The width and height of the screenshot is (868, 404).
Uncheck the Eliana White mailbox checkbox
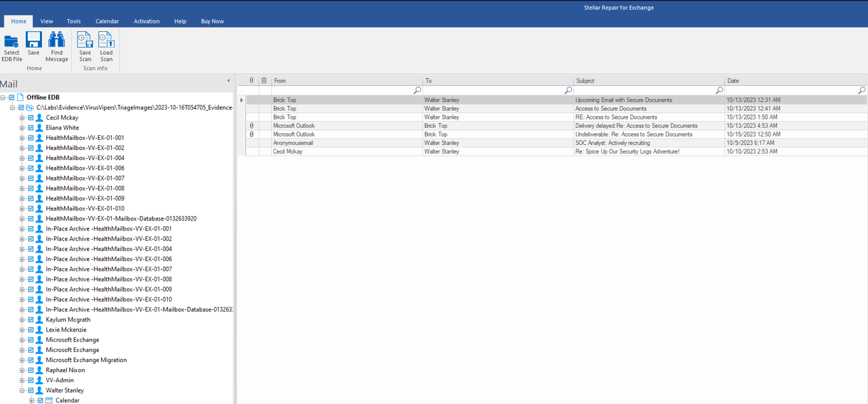31,128
